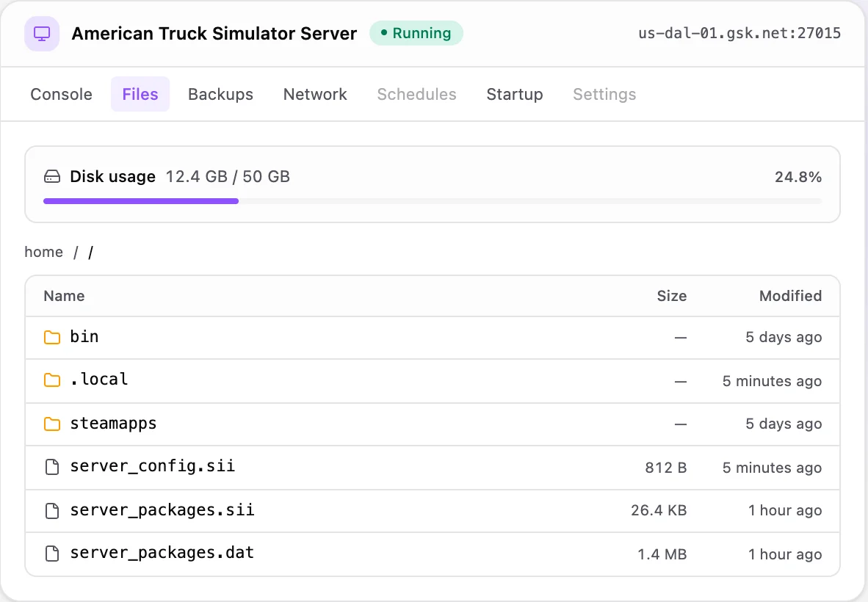
Task: Click the American Truck Simulator Server title
Action: 214,34
